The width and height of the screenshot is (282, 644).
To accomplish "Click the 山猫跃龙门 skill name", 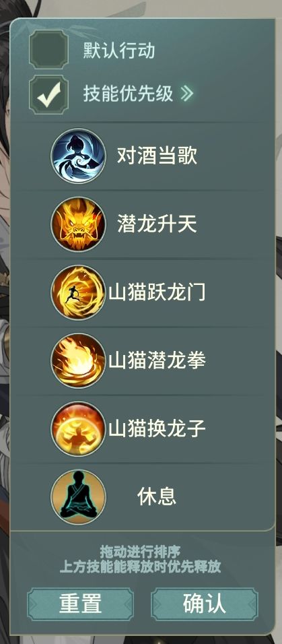I will pyautogui.click(x=157, y=292).
